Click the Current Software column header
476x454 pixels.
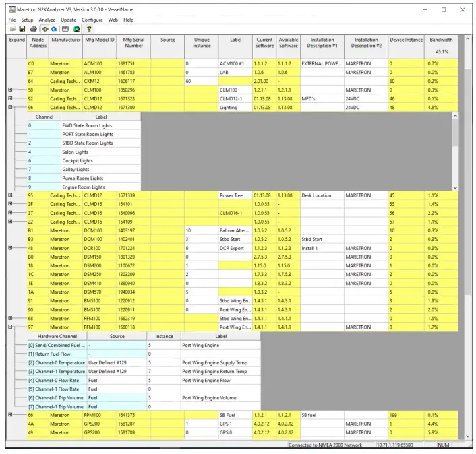click(264, 46)
